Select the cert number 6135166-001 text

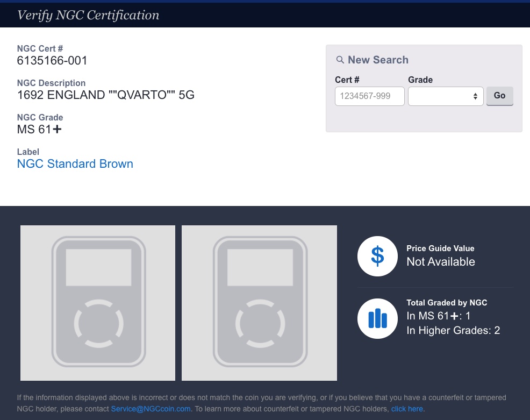point(52,61)
